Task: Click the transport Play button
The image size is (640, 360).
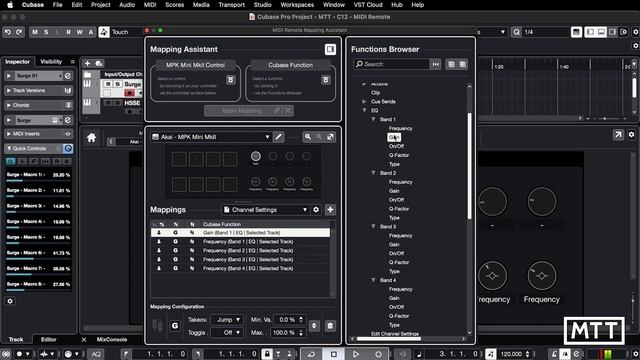Action: [x=356, y=354]
